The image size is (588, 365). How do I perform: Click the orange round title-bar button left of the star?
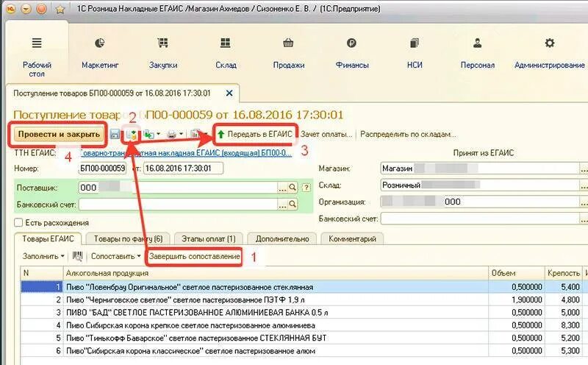(42, 9)
